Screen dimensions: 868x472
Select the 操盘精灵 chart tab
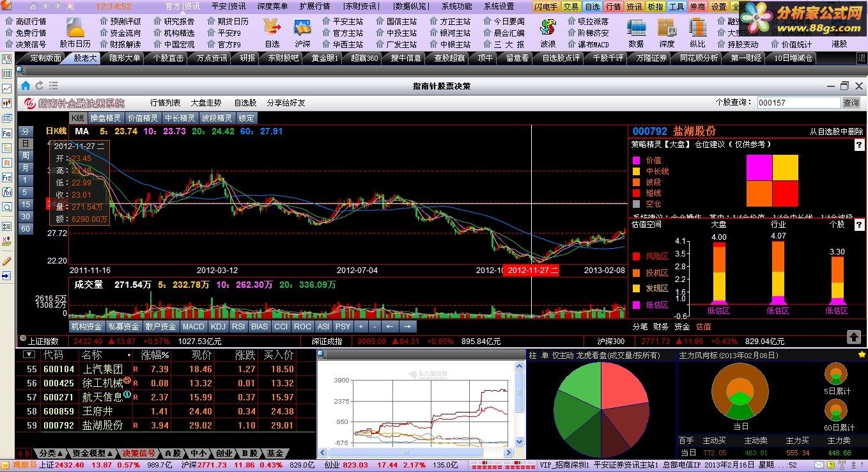click(x=105, y=118)
